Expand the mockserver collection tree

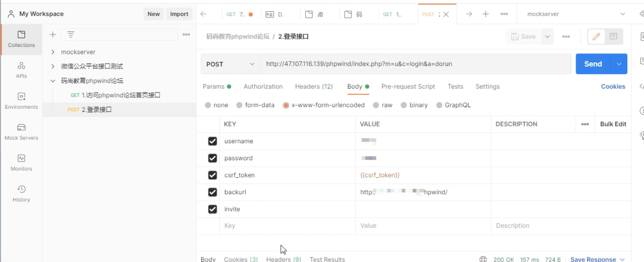point(53,52)
